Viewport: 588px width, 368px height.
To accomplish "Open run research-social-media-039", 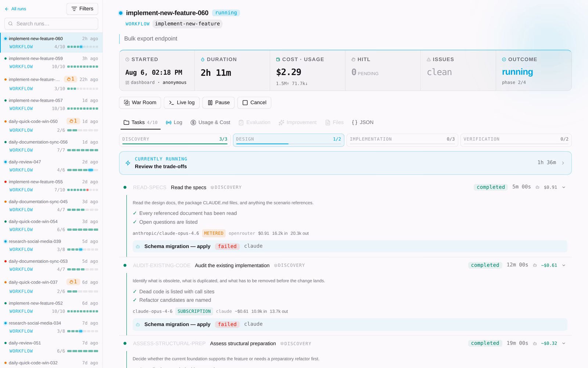I will (51, 245).
